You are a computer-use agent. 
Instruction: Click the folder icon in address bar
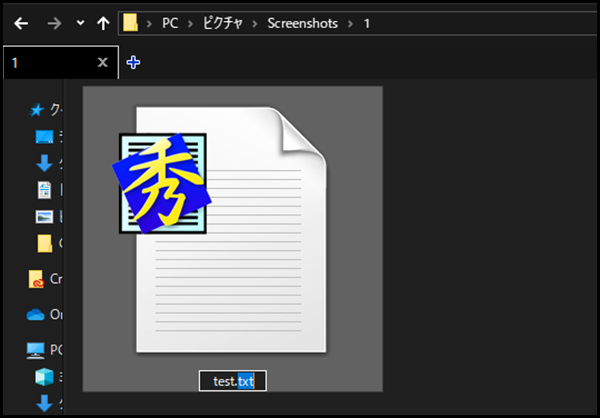(130, 22)
